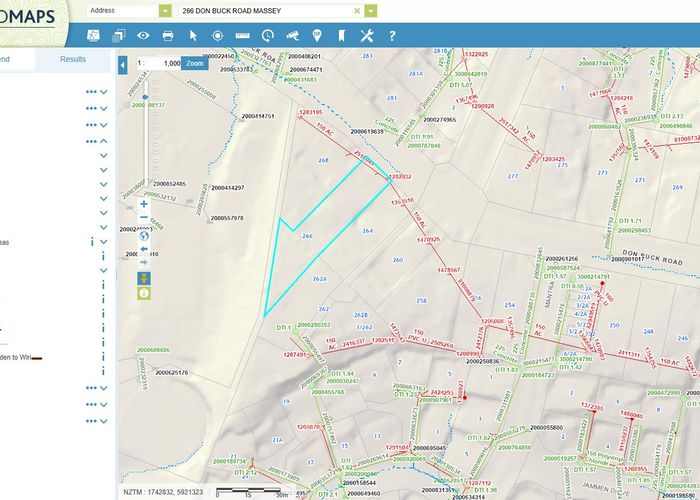Click the camera icon in toolbar

(x=292, y=36)
